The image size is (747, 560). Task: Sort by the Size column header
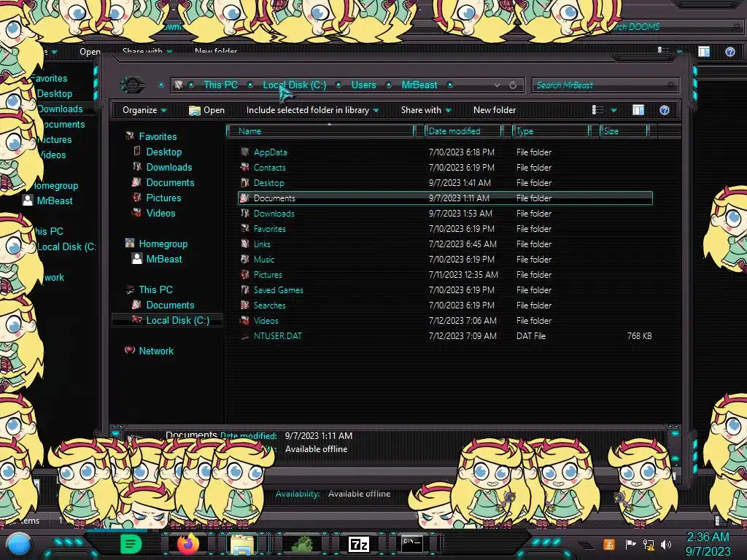(624, 131)
